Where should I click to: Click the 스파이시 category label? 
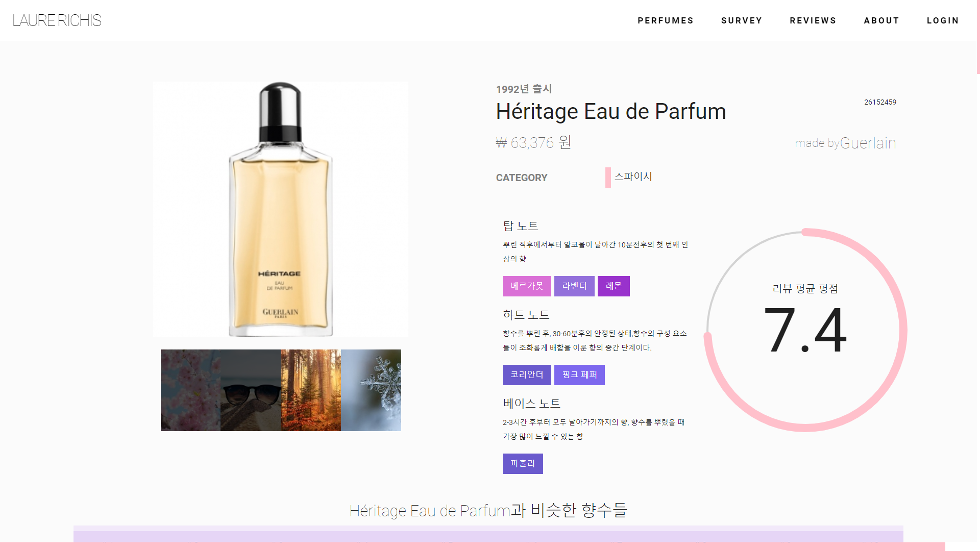(633, 177)
